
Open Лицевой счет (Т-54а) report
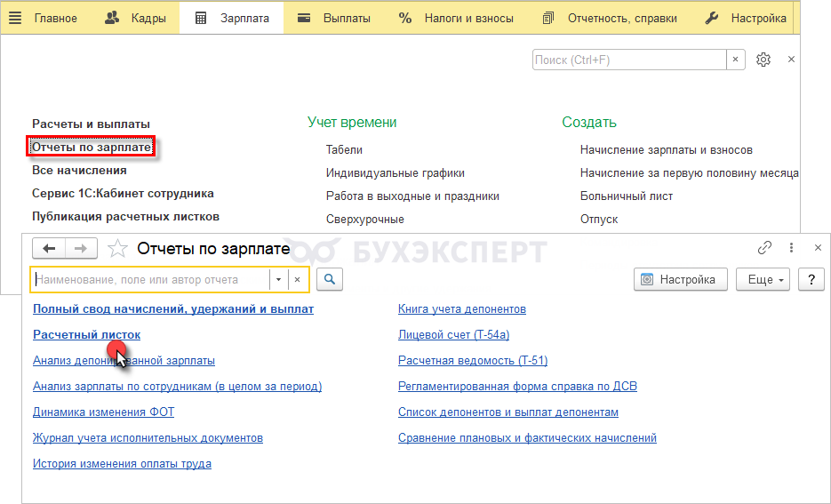pyautogui.click(x=453, y=335)
